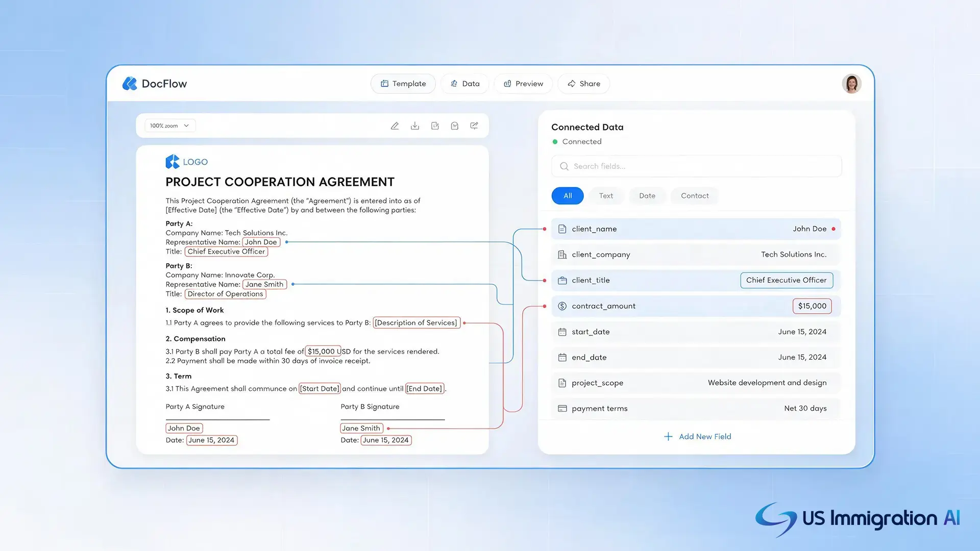Image resolution: width=980 pixels, height=551 pixels.
Task: Click the June 15, 2024 date under Party A
Action: [x=212, y=440]
